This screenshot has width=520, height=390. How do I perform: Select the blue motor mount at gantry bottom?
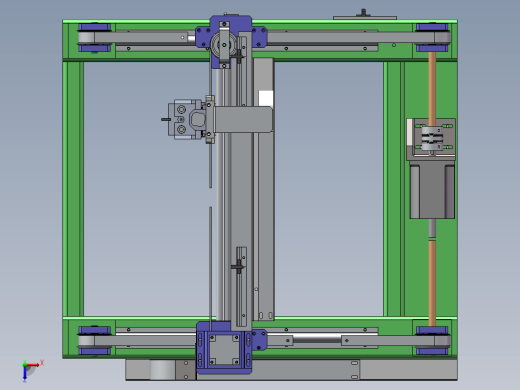224,348
